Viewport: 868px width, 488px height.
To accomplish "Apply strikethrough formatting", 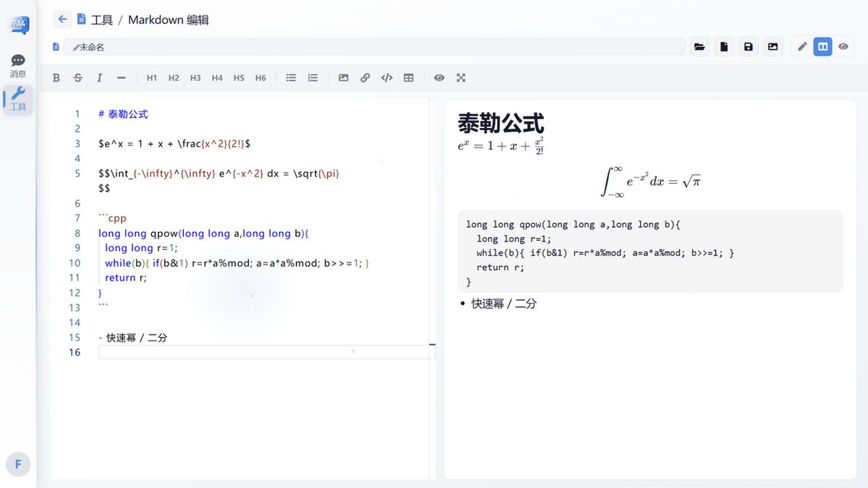I will [x=78, y=78].
